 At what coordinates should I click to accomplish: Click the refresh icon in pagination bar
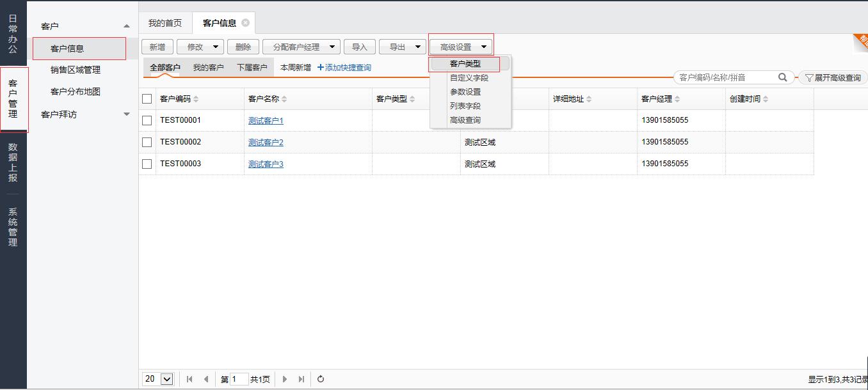pyautogui.click(x=321, y=379)
